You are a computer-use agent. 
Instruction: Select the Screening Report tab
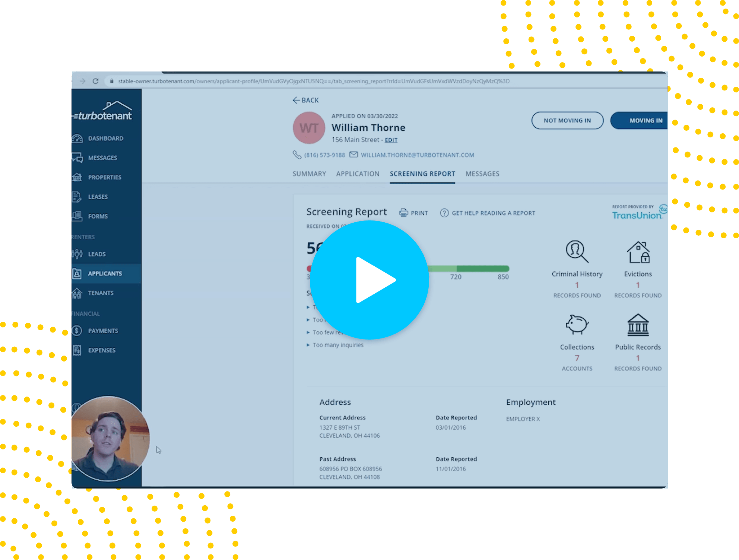(x=422, y=174)
